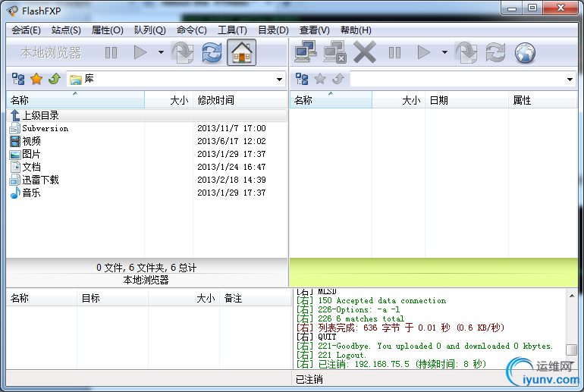Viewport: 584px width, 392px height.
Task: Click the remote pane pause button
Action: pos(395,52)
